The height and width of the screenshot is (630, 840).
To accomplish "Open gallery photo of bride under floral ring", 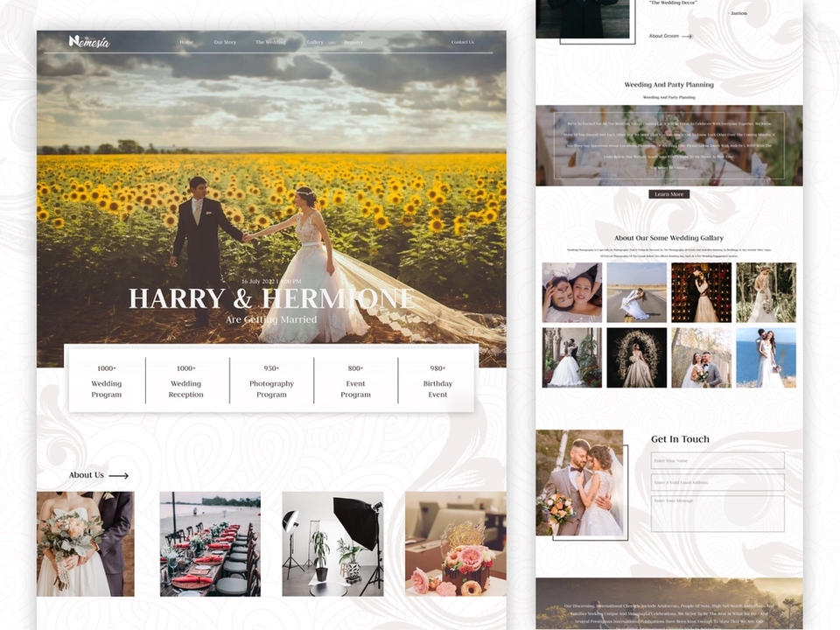I will point(636,358).
